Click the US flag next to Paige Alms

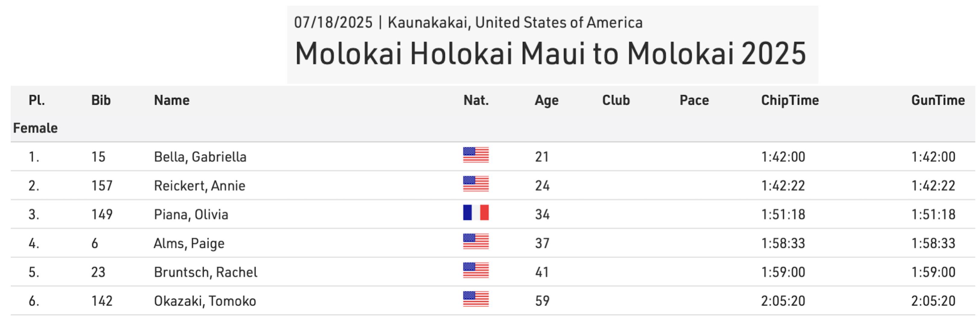pyautogui.click(x=476, y=242)
